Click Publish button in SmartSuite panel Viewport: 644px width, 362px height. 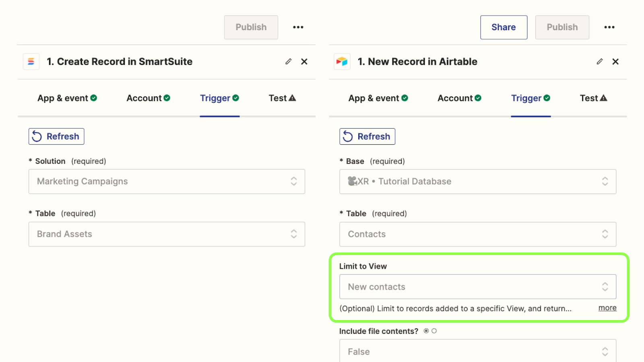251,27
